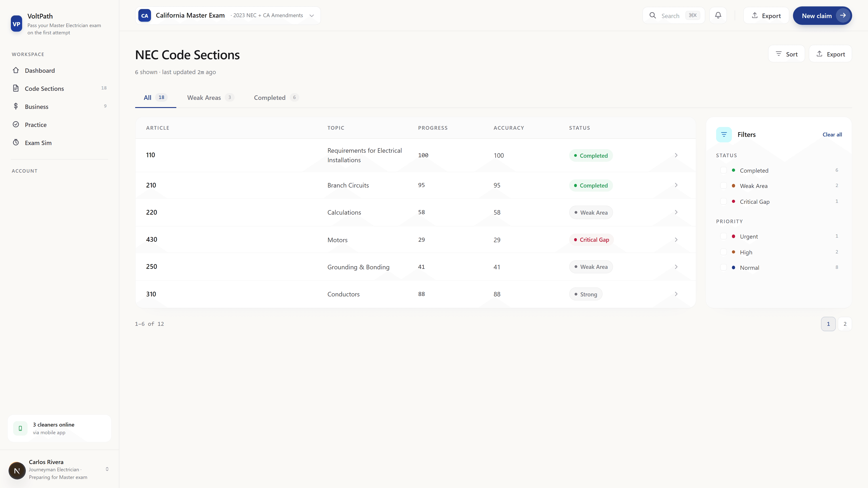Click the Exam Sim clock icon

tap(16, 142)
